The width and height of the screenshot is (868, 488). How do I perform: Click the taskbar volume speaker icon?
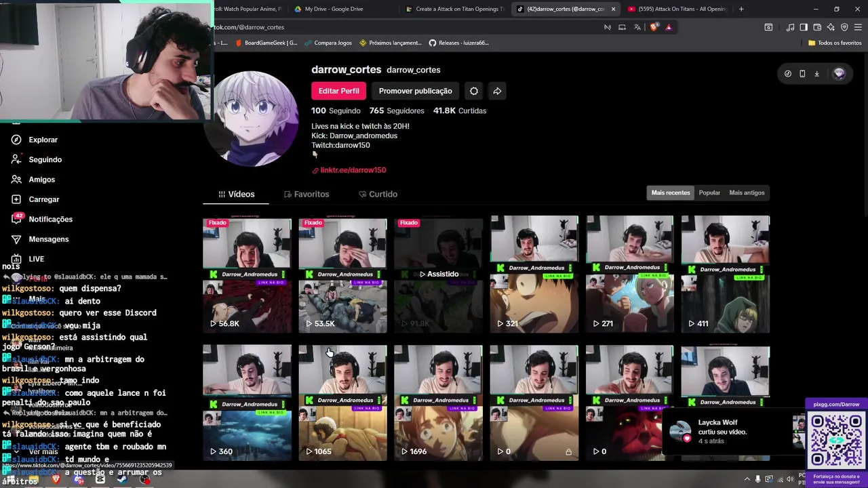790,479
